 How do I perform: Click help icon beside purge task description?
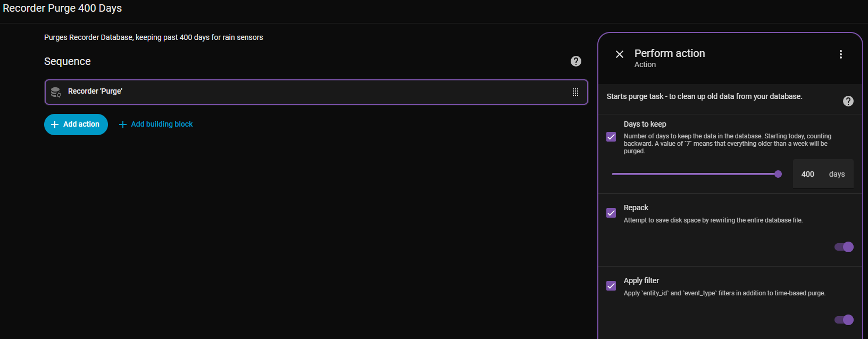coord(848,101)
